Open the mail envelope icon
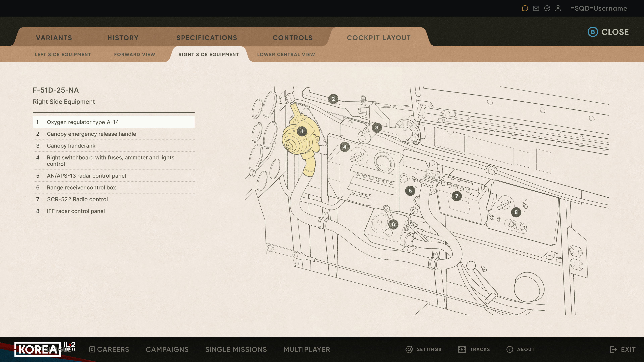Screen dimensions: 644x362 pyautogui.click(x=536, y=9)
